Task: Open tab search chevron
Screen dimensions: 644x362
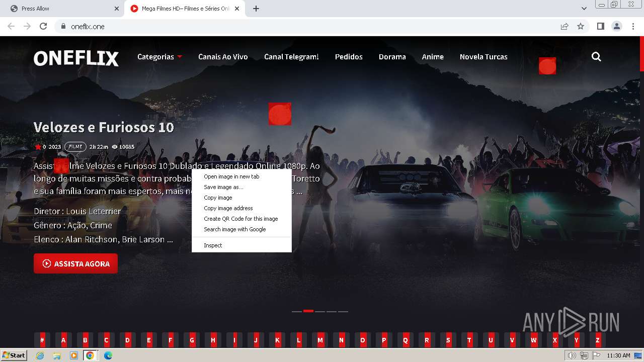Action: [x=584, y=9]
